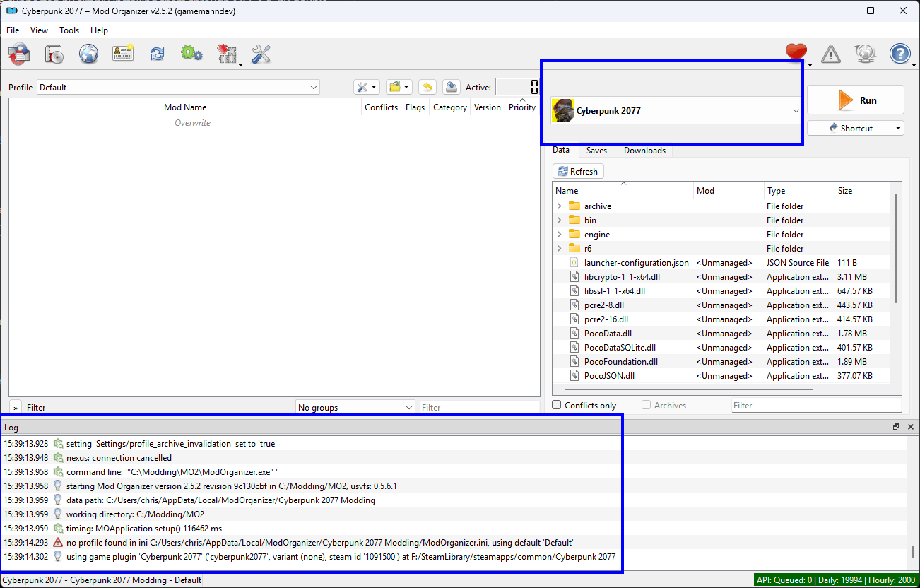Click the Refresh button in Data tab
Viewport: 920px width, 588px height.
[578, 171]
